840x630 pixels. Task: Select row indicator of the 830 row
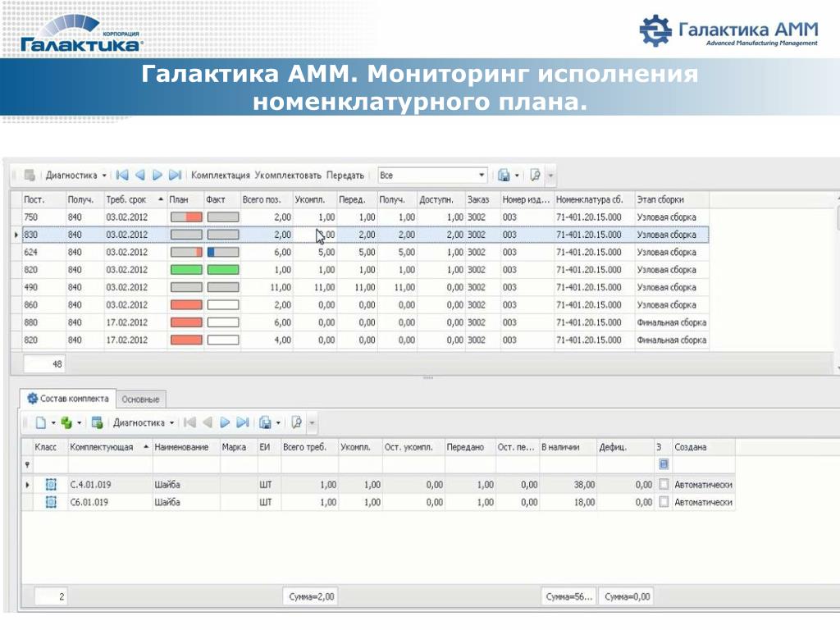[16, 235]
